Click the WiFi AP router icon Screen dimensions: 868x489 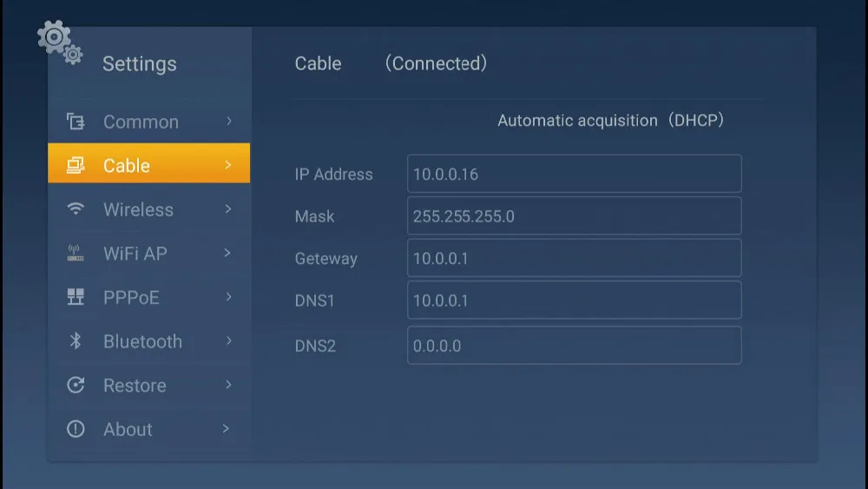tap(76, 253)
